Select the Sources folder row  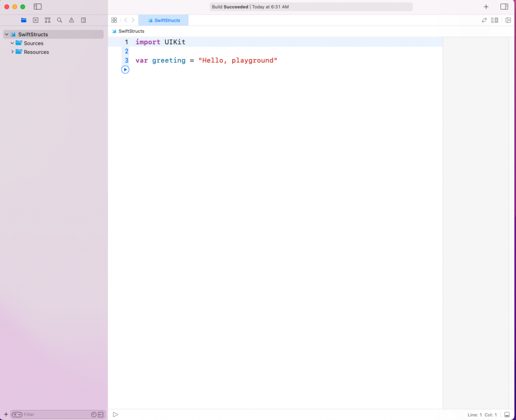pyautogui.click(x=53, y=43)
